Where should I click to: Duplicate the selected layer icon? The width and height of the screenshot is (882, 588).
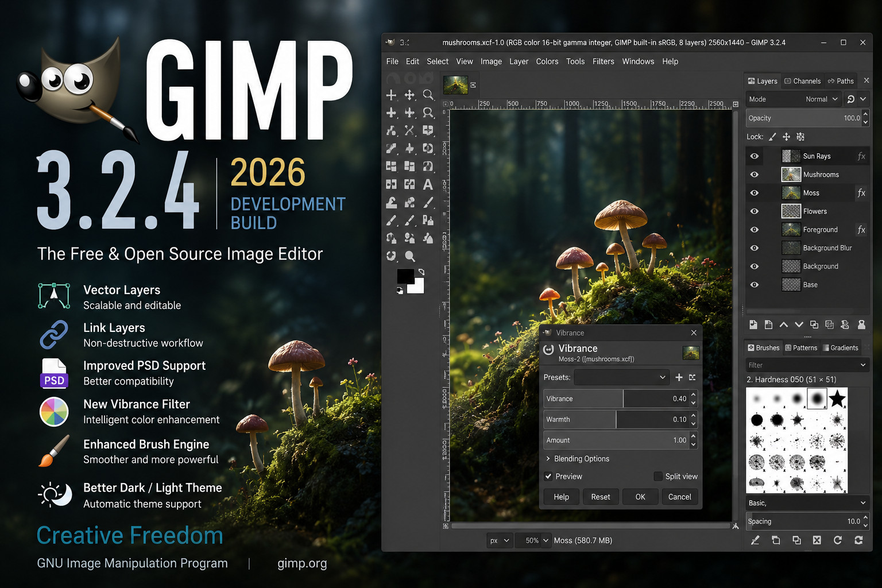[x=814, y=324]
